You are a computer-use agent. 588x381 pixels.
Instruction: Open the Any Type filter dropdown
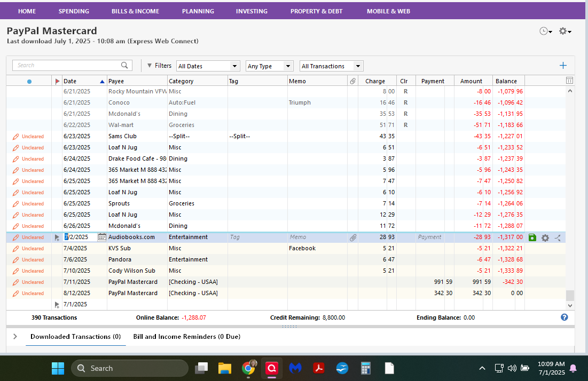288,66
